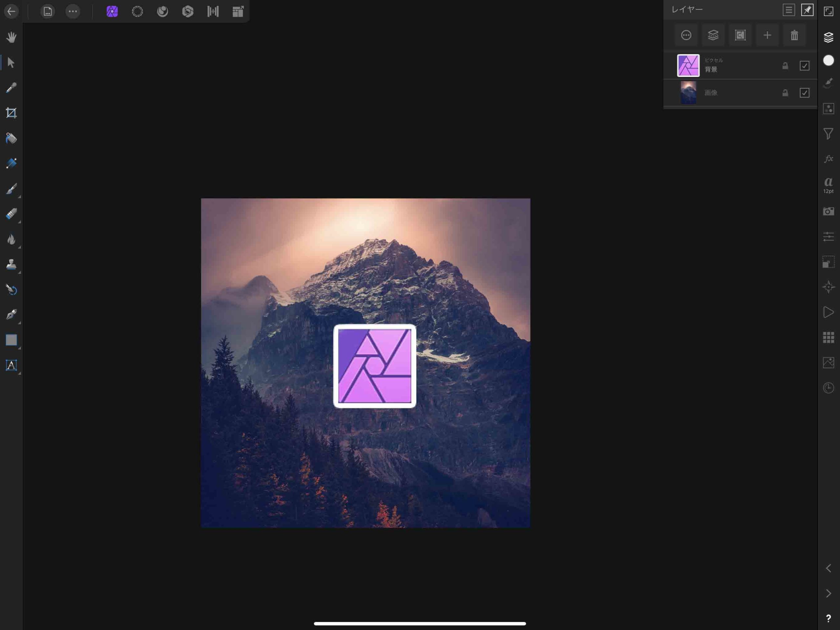Viewport: 840px width, 630px height.
Task: Select the 背景 pixel layer thumbnail
Action: point(688,65)
